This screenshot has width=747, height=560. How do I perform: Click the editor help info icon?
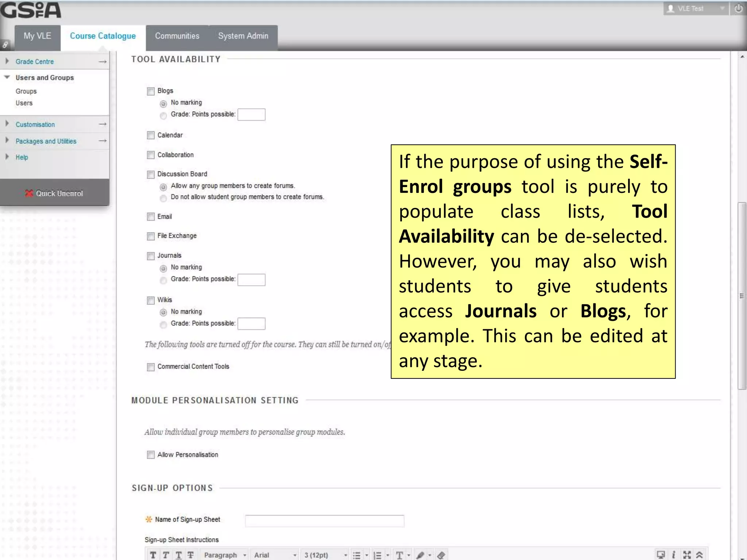pos(674,555)
